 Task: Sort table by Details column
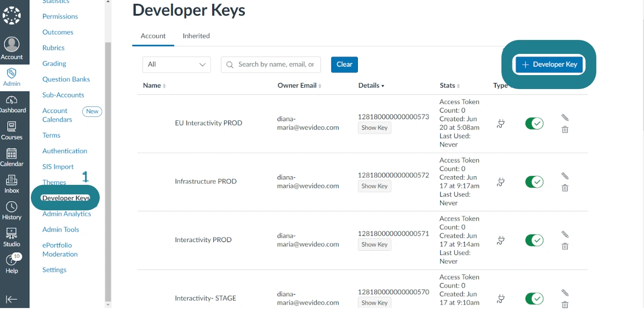(371, 85)
